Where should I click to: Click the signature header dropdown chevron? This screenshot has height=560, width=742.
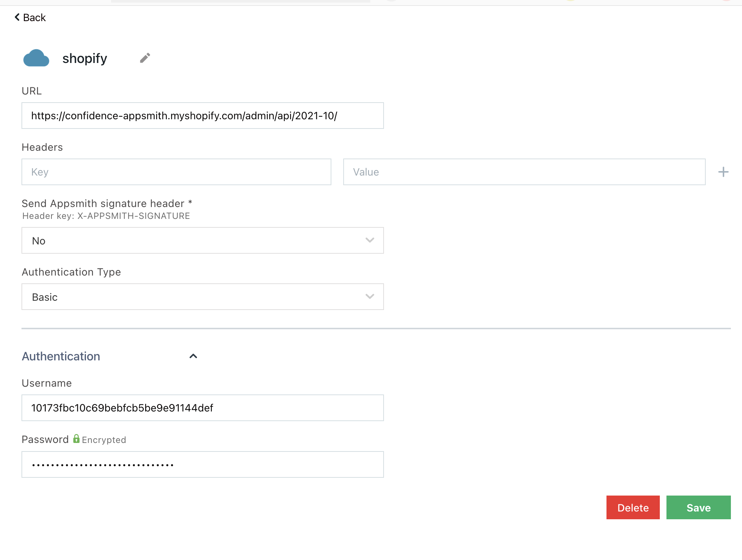tap(369, 240)
